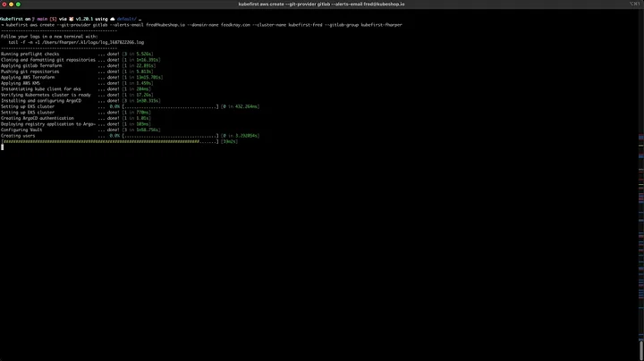
Task: Click the yellow overall hash progress bar
Action: point(110,141)
